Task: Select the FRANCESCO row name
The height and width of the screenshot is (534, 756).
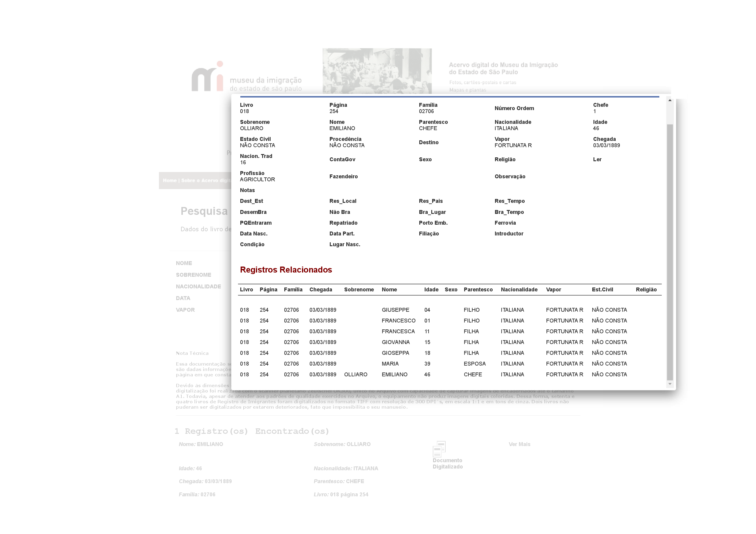Action: click(398, 321)
